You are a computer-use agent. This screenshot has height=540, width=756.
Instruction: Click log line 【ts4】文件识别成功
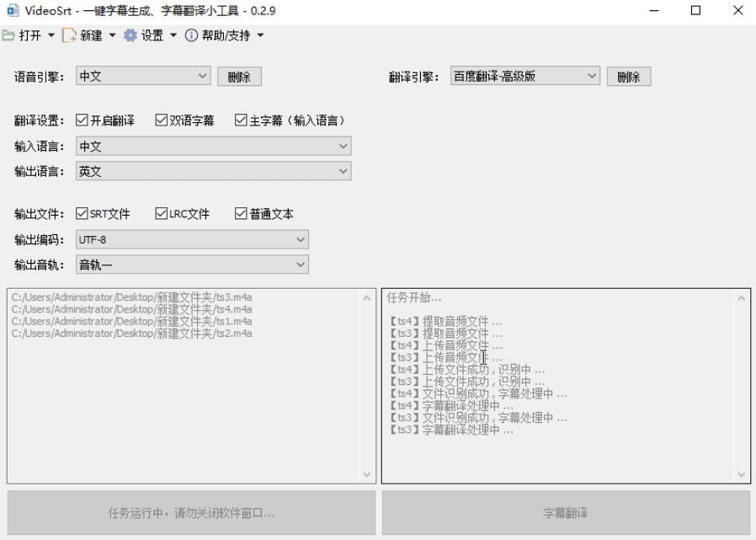(477, 393)
